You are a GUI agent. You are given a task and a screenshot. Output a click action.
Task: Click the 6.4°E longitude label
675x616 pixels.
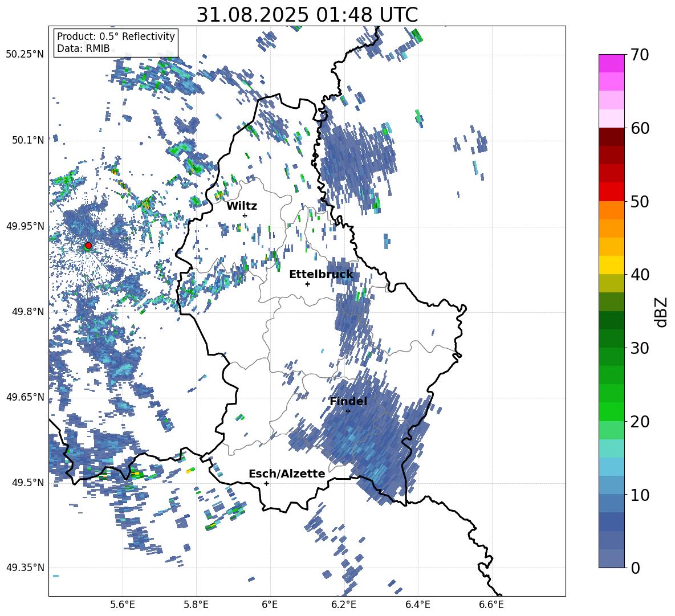(x=417, y=605)
